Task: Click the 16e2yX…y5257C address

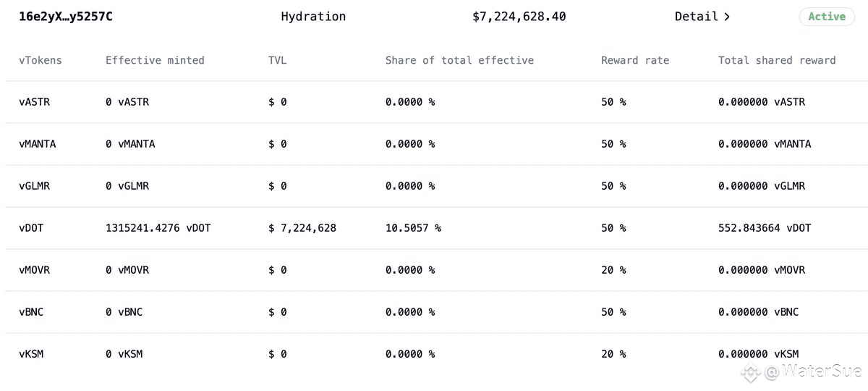Action: tap(66, 17)
